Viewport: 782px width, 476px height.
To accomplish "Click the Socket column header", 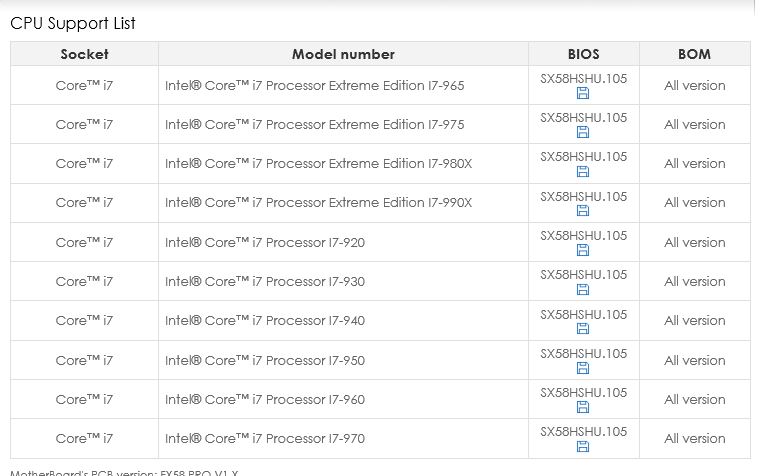I will (x=84, y=54).
